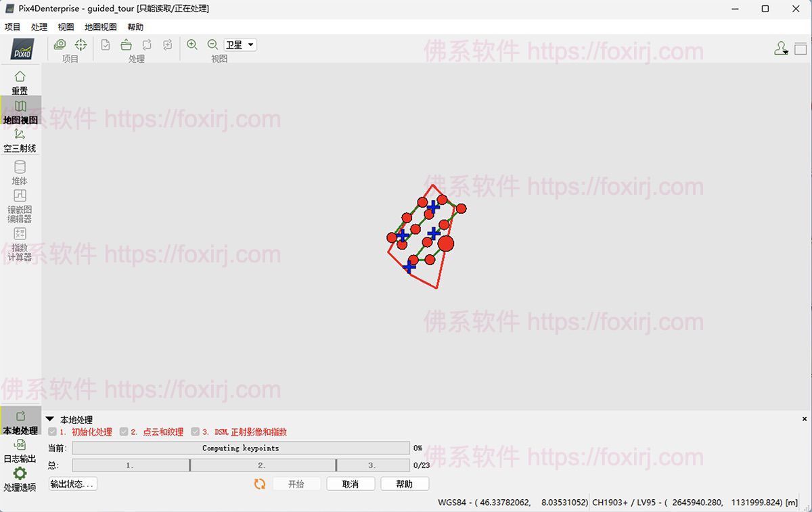812x512 pixels.
Task: Collapse the 本地处理 panel triangle
Action: click(x=49, y=419)
